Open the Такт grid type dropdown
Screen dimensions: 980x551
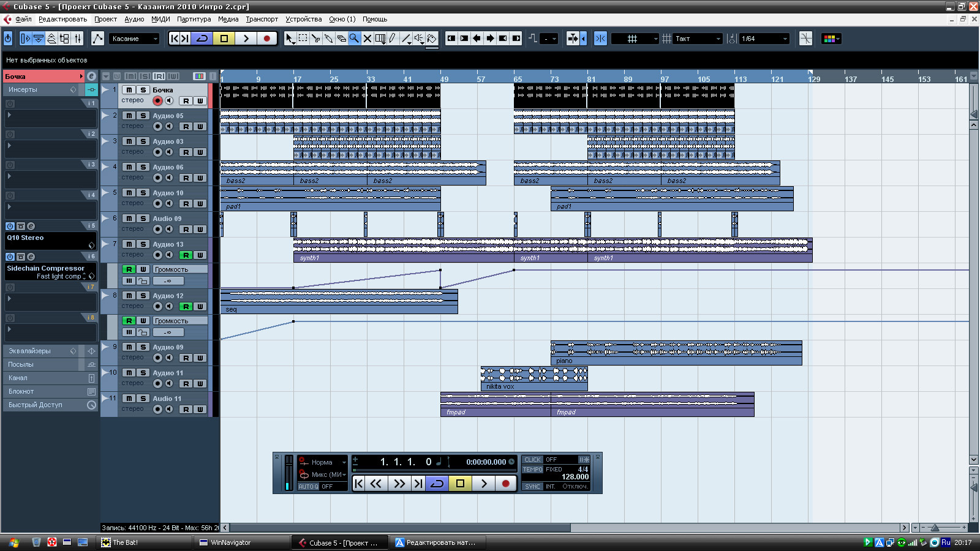698,39
